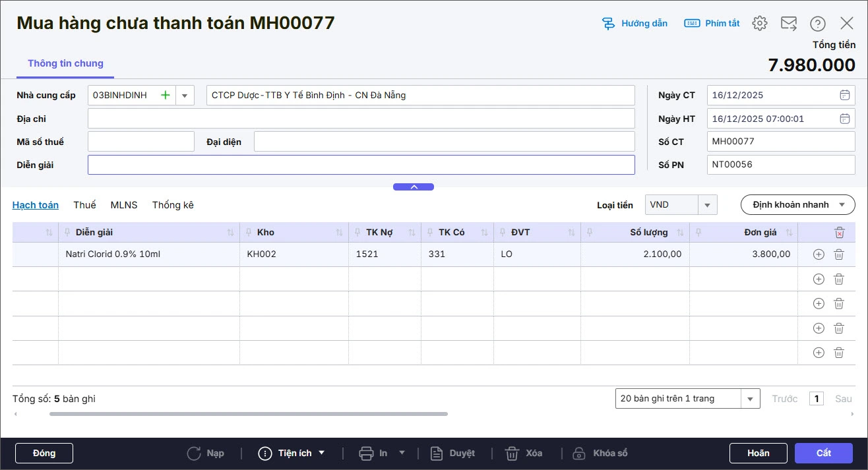This screenshot has height=470, width=868.
Task: Open the Tiện ích utilities menu
Action: [292, 454]
